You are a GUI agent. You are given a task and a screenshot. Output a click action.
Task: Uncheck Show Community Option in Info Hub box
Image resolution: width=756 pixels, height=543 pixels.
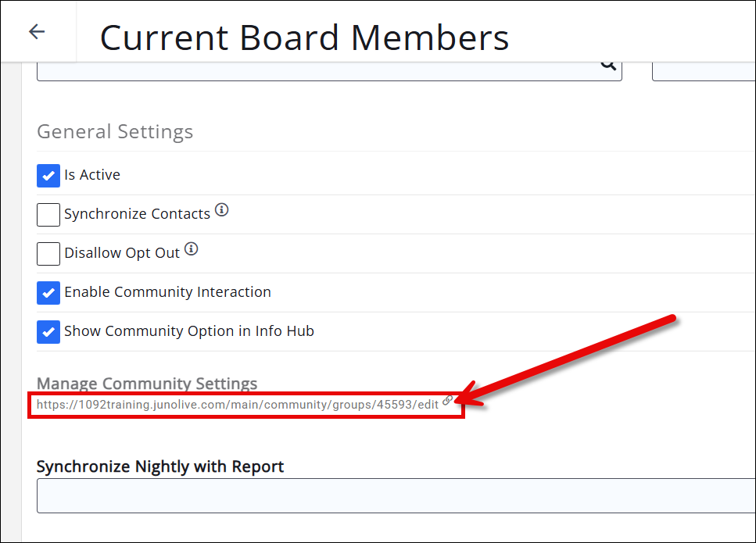click(48, 331)
